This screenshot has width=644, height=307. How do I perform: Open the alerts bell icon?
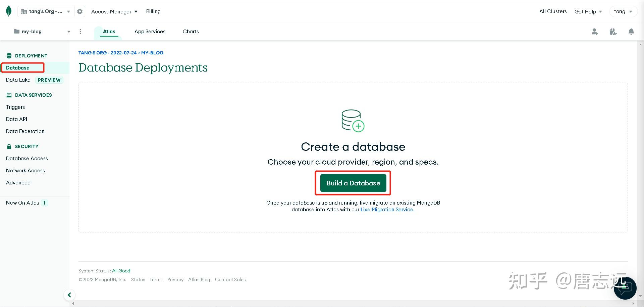(631, 32)
